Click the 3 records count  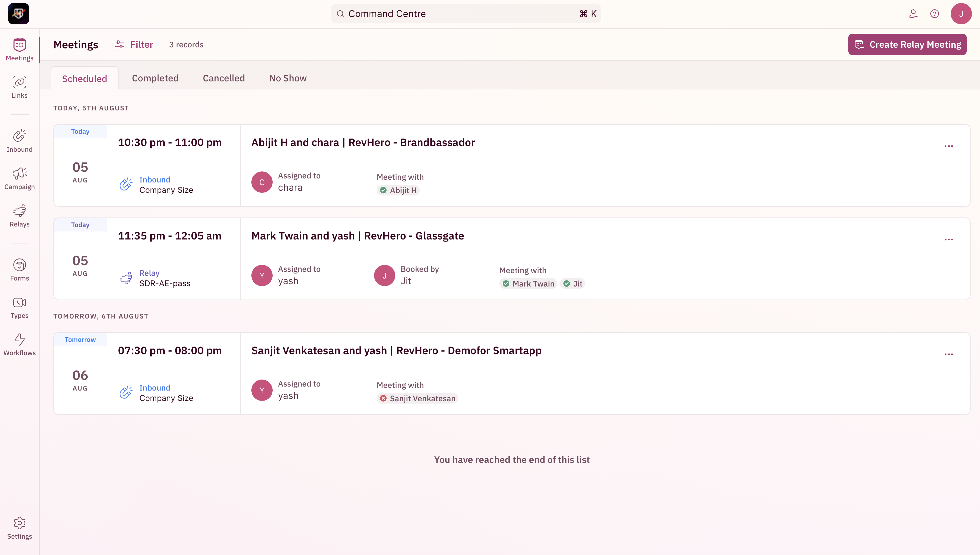coord(186,45)
